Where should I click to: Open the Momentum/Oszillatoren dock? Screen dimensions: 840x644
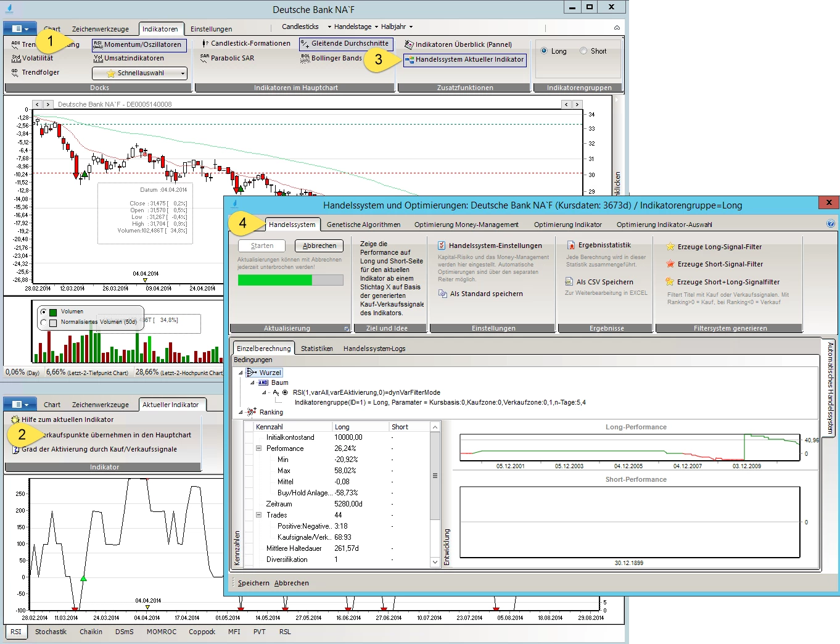coord(139,44)
